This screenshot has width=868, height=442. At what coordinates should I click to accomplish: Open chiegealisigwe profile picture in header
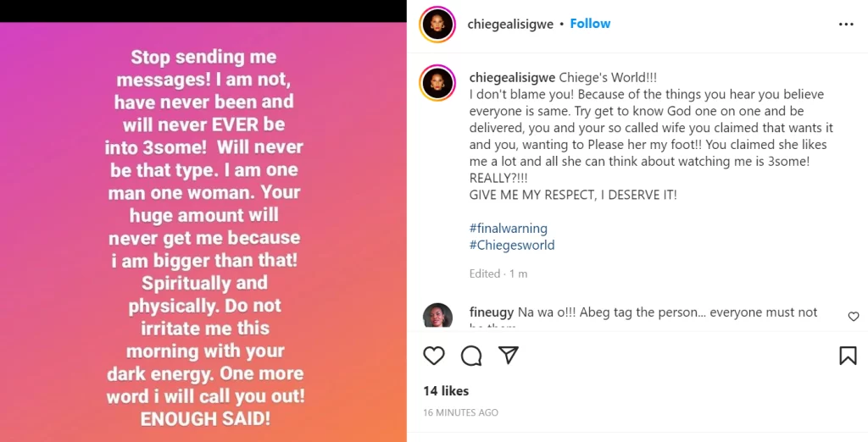(438, 25)
